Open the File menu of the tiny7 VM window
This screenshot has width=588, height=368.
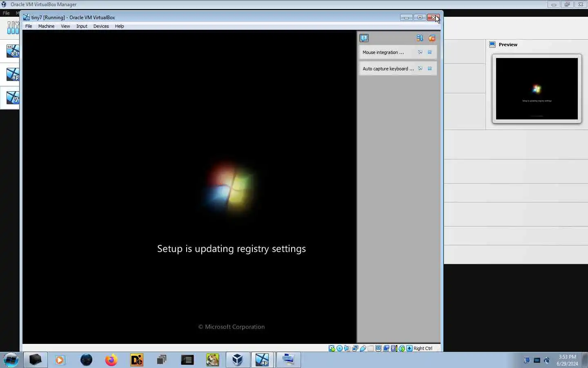click(x=29, y=26)
